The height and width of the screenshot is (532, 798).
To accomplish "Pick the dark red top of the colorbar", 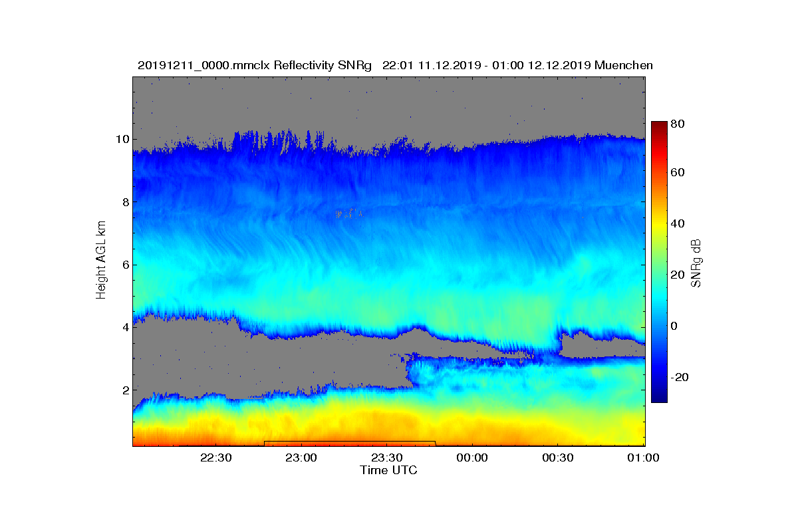I will 658,125.
